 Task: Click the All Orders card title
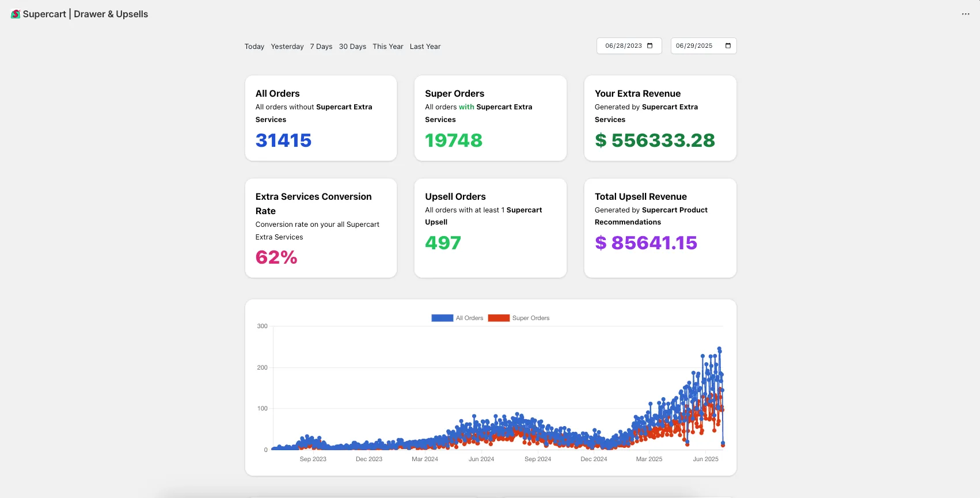tap(278, 93)
